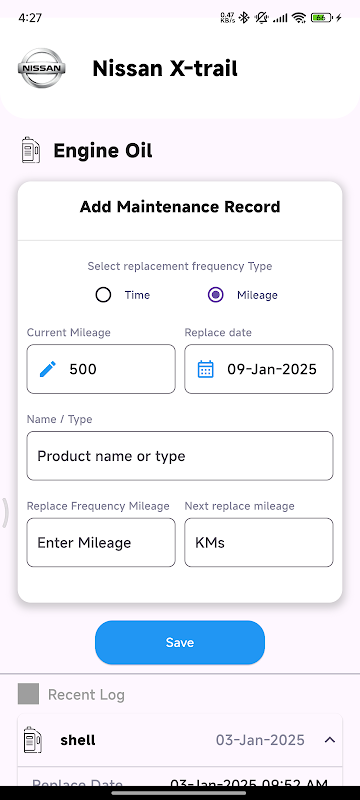Click the Enter Mileage frequency field
Screen dimensions: 360x800
[101, 542]
